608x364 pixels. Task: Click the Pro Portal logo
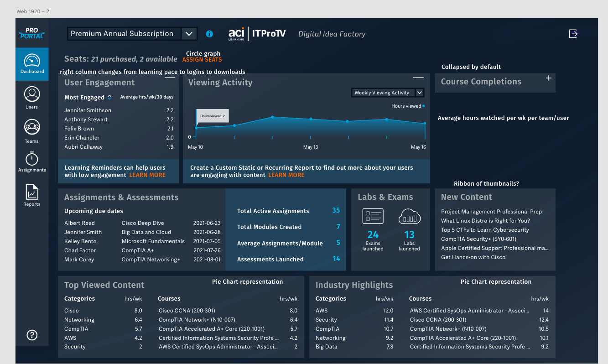[32, 33]
